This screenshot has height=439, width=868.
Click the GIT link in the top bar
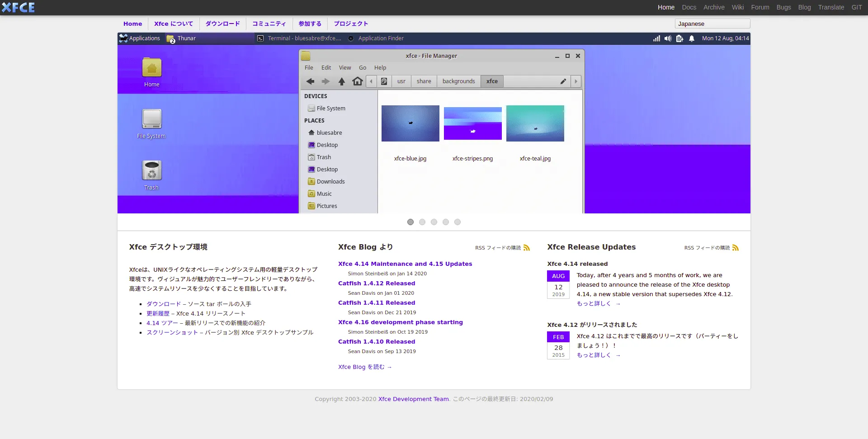pos(857,7)
